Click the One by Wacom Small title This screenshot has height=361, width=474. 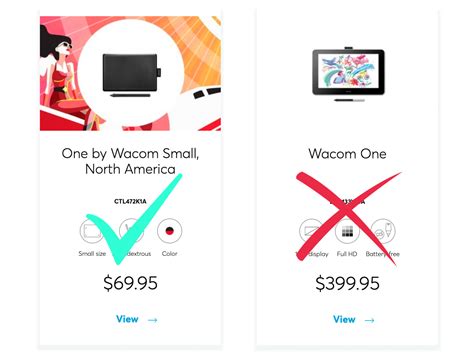130,161
